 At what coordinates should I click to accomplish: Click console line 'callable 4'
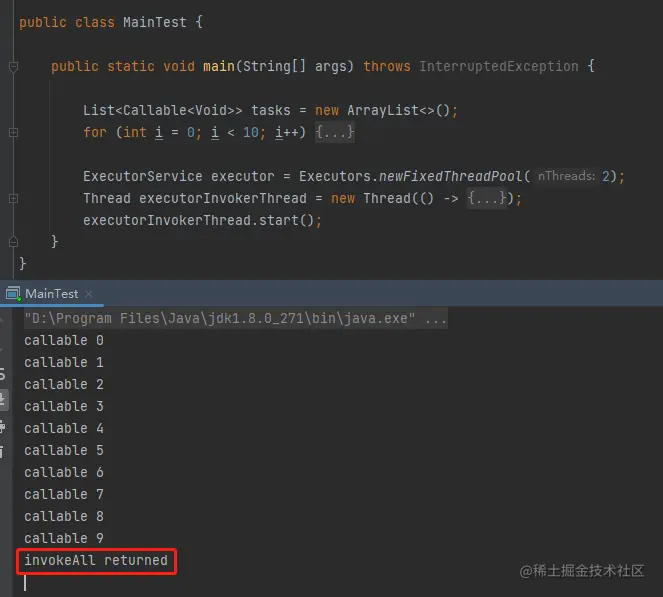64,428
